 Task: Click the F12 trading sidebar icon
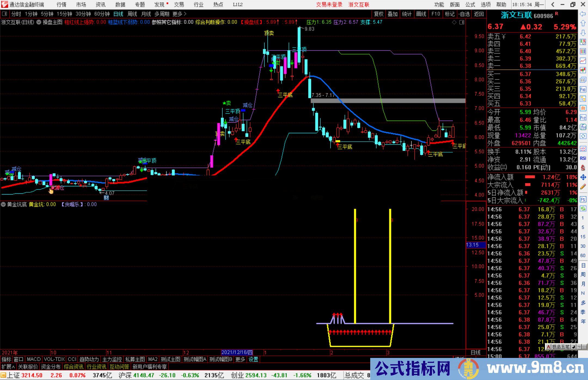coord(583,118)
